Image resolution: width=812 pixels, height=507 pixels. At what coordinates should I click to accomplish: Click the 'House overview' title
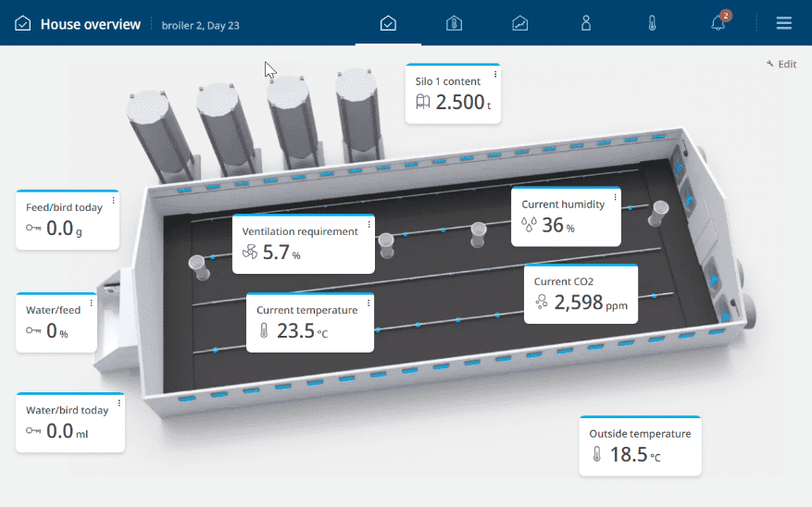pyautogui.click(x=91, y=24)
